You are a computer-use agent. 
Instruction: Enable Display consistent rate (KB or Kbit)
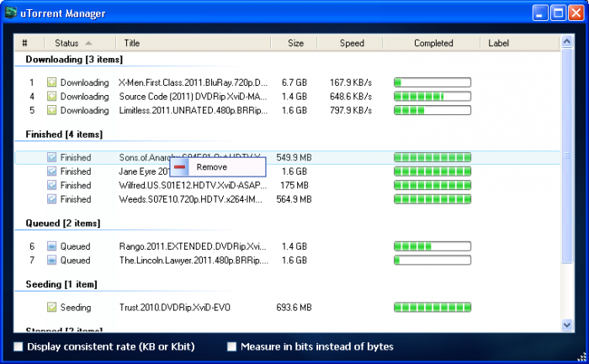pos(18,346)
